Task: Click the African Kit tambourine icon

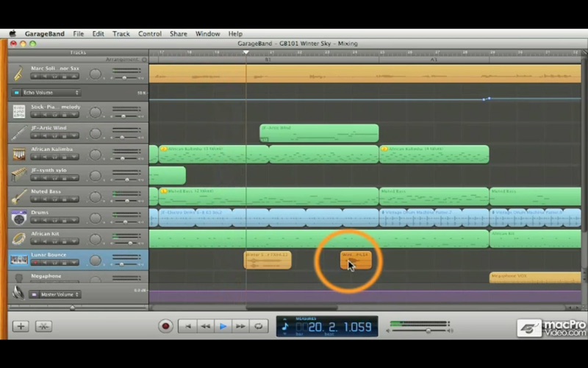Action: (18, 238)
